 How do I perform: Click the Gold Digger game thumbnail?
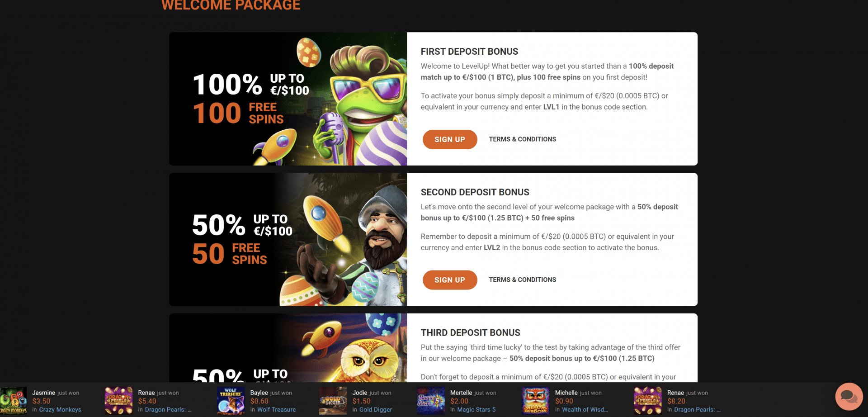(x=333, y=401)
